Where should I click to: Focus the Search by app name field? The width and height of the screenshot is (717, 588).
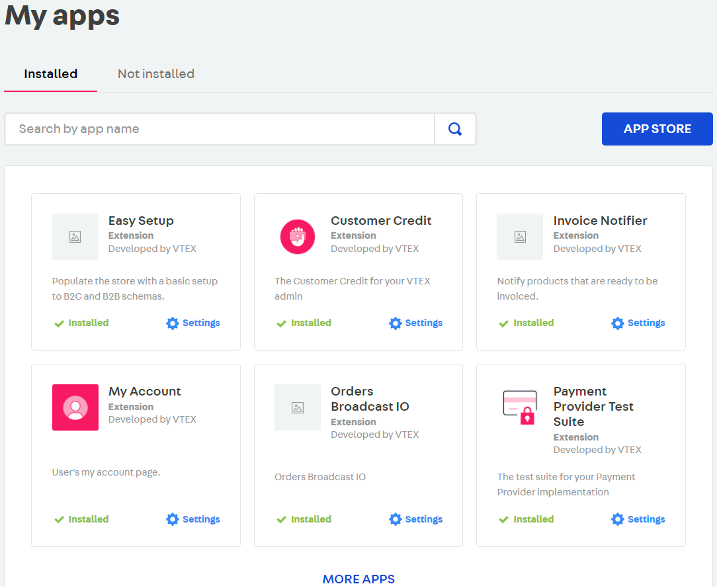click(220, 129)
